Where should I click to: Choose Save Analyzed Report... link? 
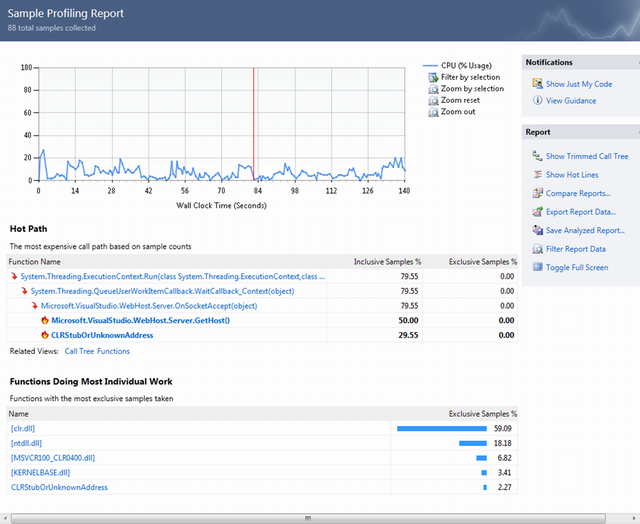[x=585, y=231]
